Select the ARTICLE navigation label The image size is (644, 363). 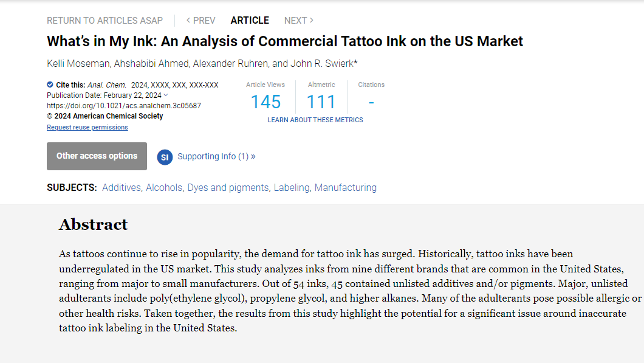point(250,21)
